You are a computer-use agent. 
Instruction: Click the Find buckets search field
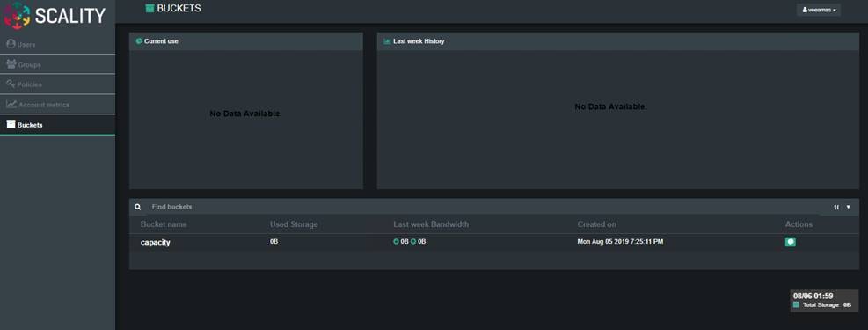[x=482, y=207]
